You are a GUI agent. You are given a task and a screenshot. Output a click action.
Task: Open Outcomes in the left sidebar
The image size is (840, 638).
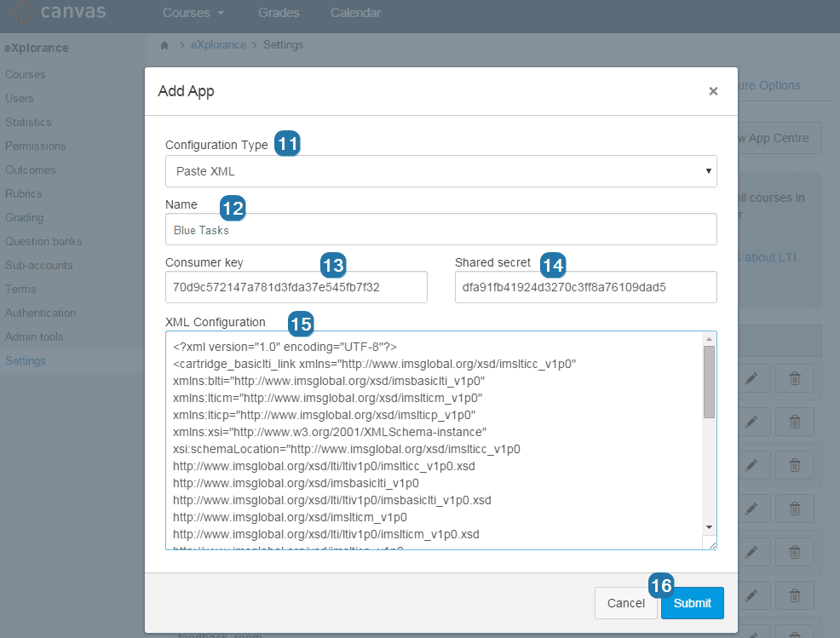31,170
